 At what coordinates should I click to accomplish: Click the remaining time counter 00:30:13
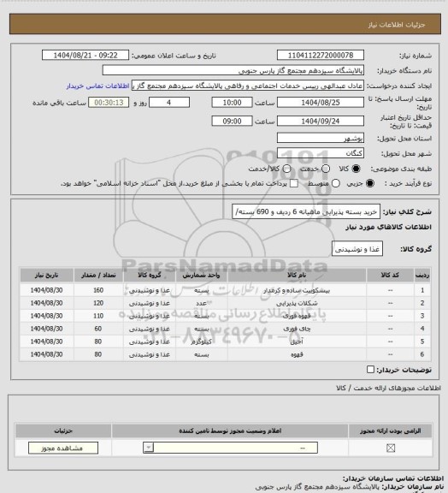click(x=109, y=103)
